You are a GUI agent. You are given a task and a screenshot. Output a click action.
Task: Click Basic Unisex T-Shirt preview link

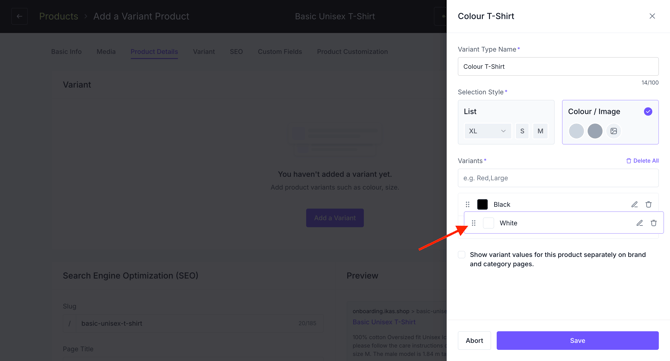pyautogui.click(x=384, y=322)
